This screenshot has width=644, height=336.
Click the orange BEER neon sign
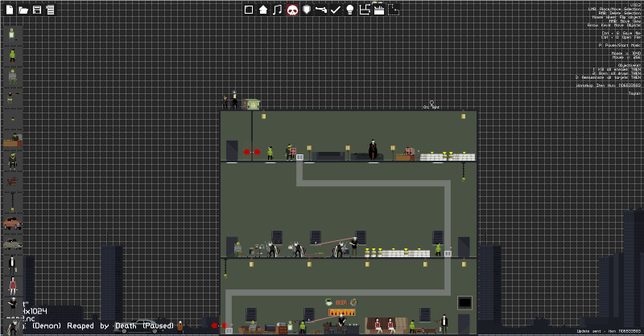coord(341,302)
